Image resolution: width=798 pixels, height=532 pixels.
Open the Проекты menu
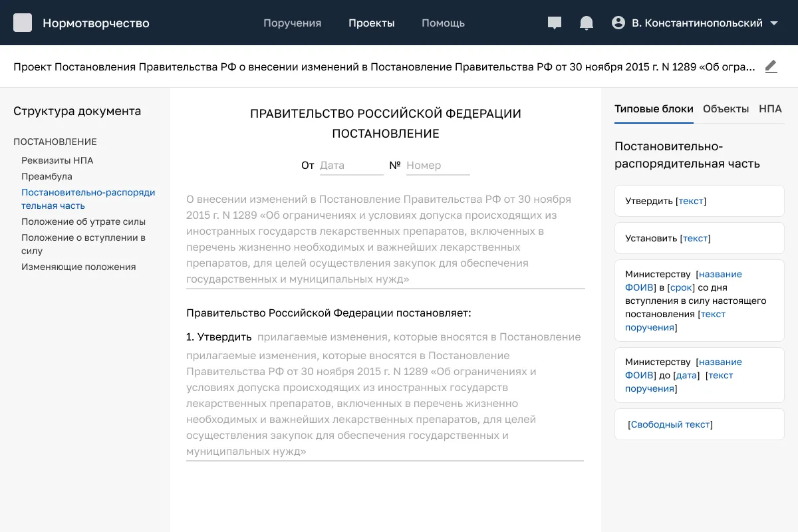[x=372, y=23]
